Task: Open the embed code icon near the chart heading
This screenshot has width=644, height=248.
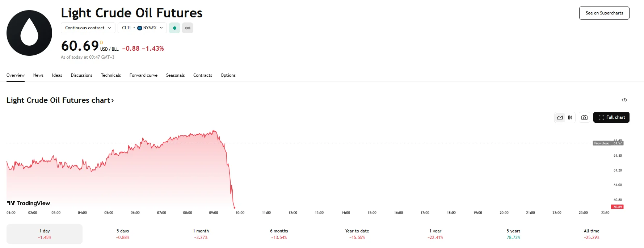Action: (625, 100)
